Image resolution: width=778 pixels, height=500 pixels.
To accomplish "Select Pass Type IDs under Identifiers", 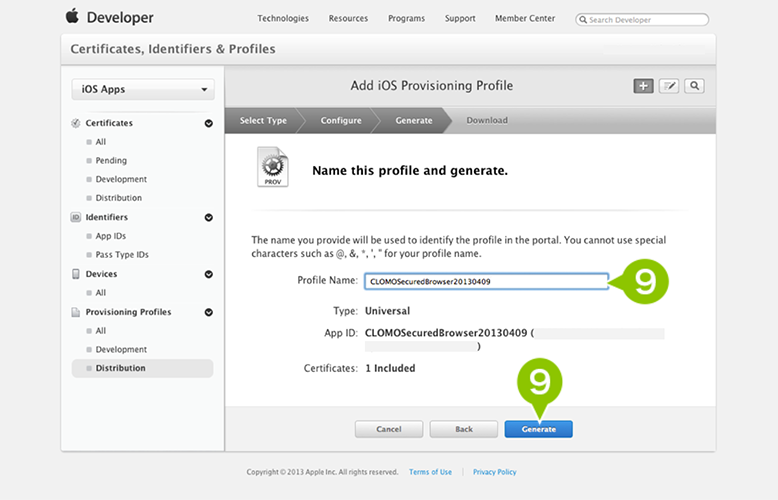I will [x=122, y=254].
